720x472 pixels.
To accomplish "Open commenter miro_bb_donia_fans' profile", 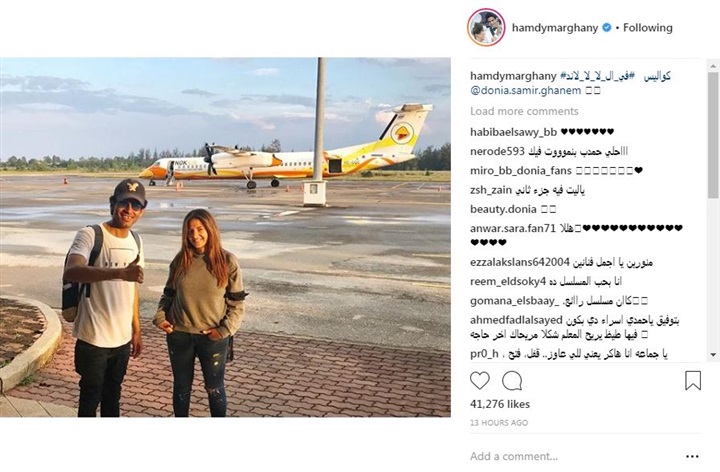I will pos(521,171).
